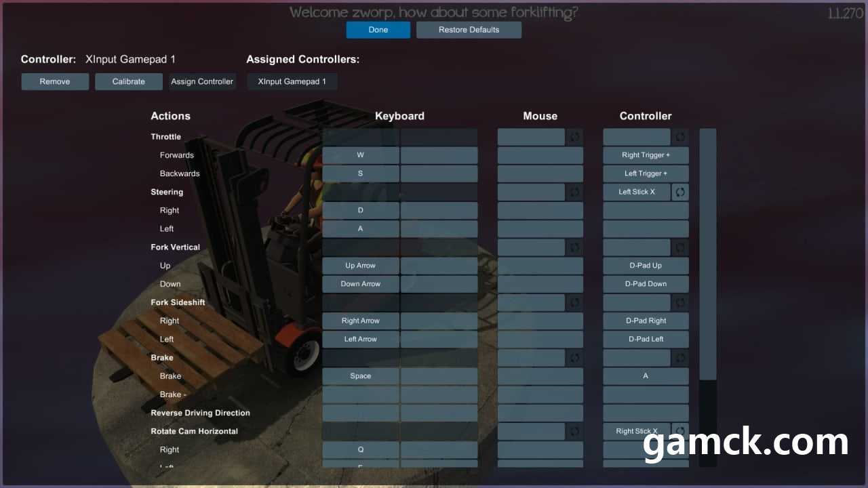Toggle invert icon for Mouse Fork Vertical

[x=574, y=247]
